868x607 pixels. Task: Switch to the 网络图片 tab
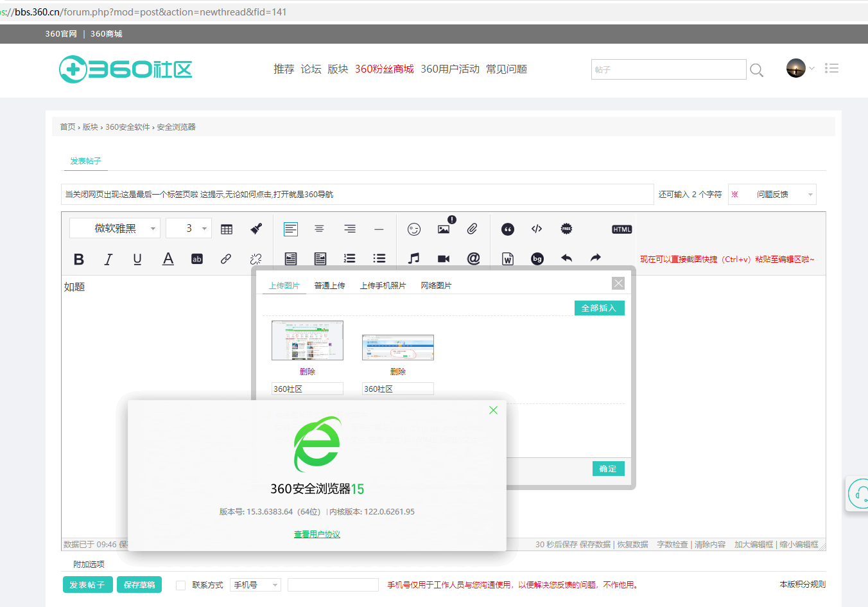point(436,286)
